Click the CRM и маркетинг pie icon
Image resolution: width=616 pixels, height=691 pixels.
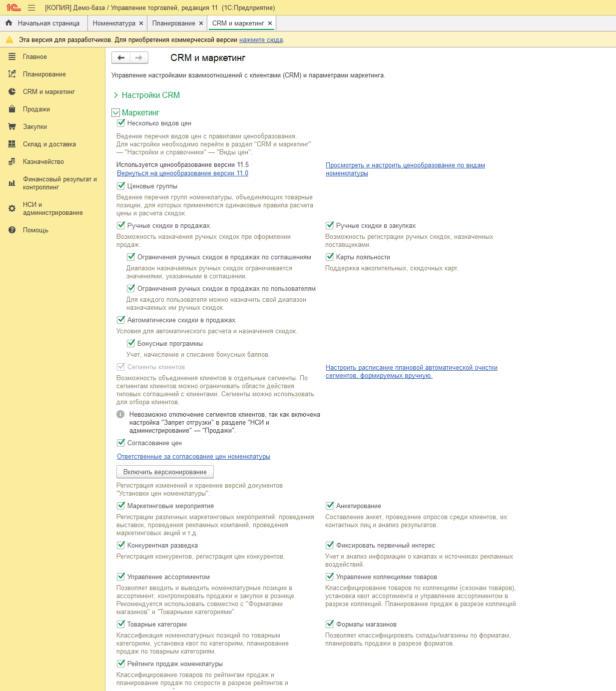[x=12, y=92]
